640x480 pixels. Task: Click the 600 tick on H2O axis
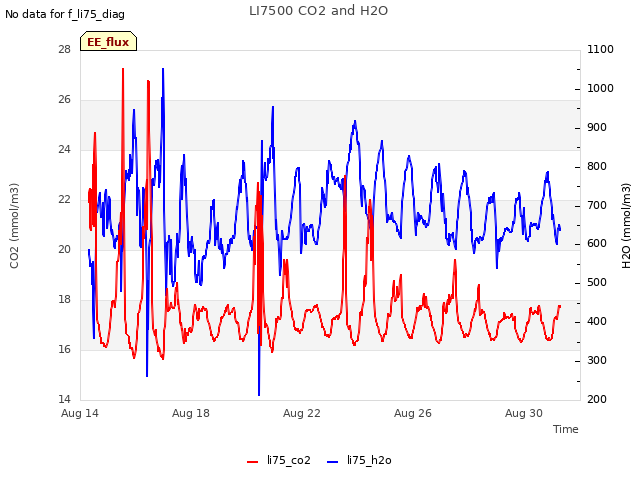pos(597,244)
